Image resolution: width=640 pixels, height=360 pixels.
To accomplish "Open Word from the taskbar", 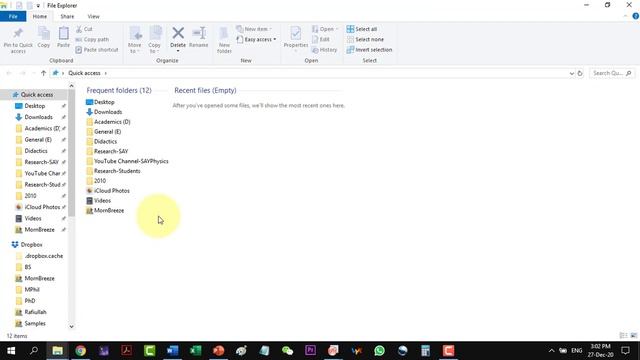I will click(x=172, y=351).
